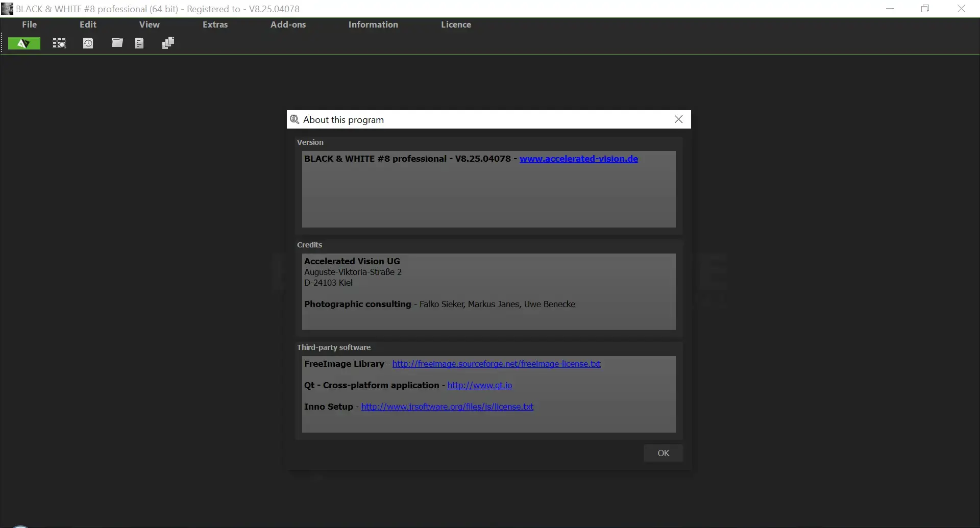Open the File menu
The width and height of the screenshot is (980, 528).
[29, 24]
